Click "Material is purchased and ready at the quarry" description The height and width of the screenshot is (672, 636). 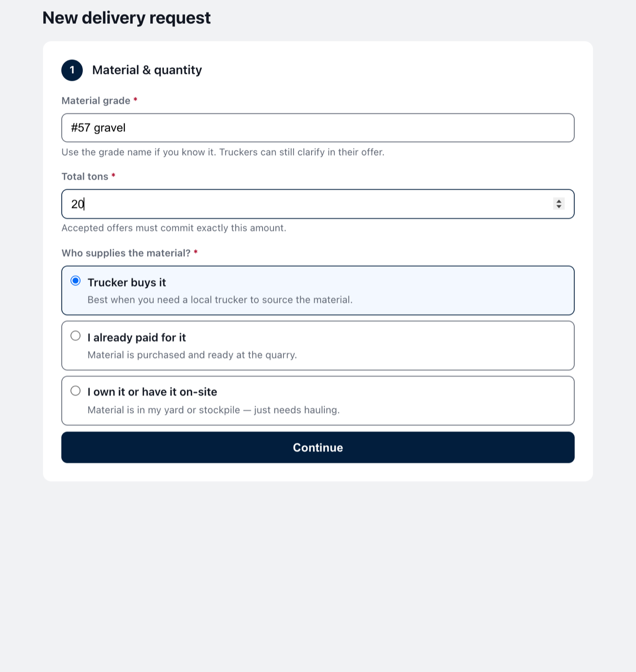pos(192,355)
